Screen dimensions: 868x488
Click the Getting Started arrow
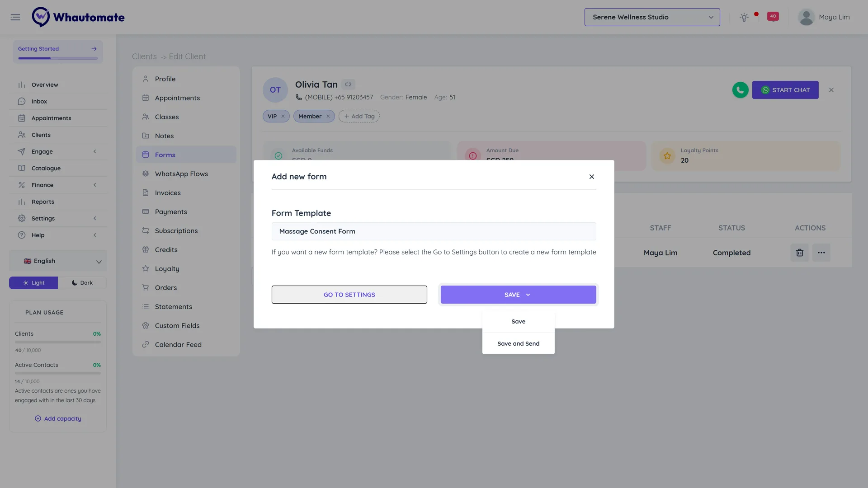[x=94, y=49]
